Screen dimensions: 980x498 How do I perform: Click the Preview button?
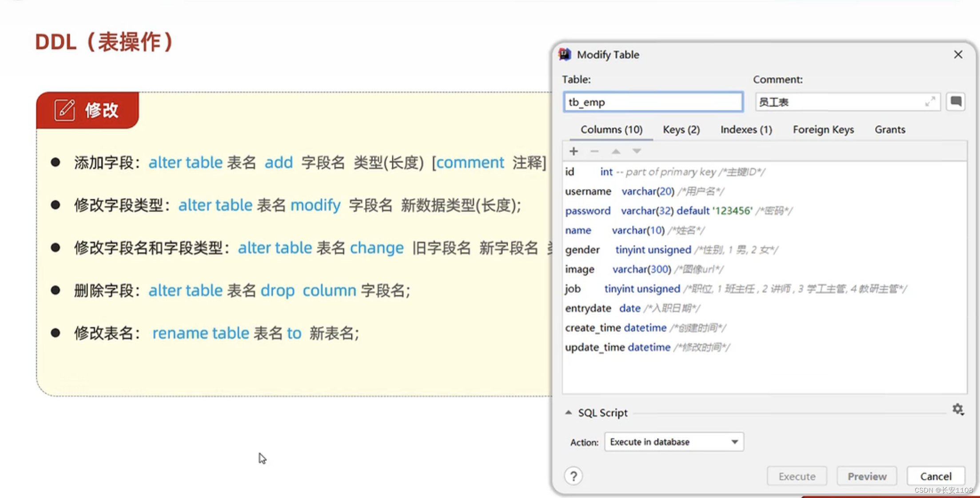pyautogui.click(x=867, y=476)
